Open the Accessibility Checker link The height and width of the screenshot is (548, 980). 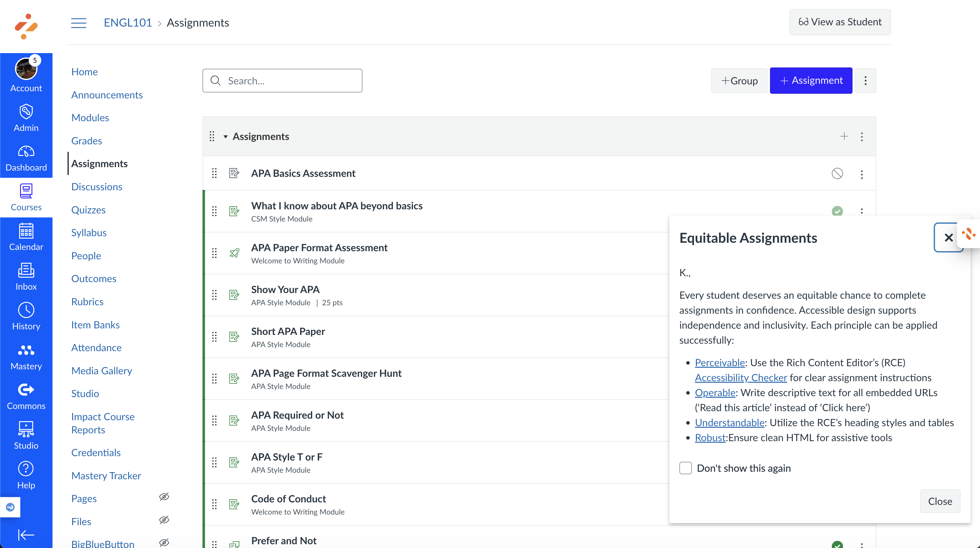click(x=740, y=378)
